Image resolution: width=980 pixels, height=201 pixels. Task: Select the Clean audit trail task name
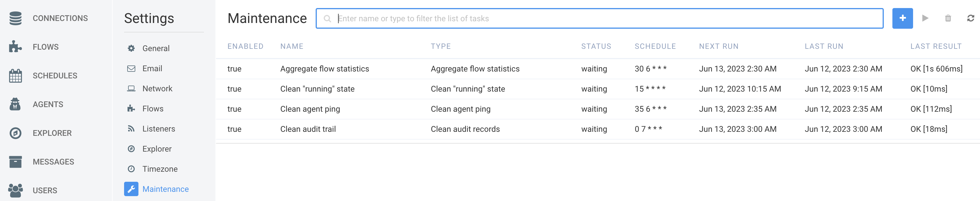pos(308,129)
